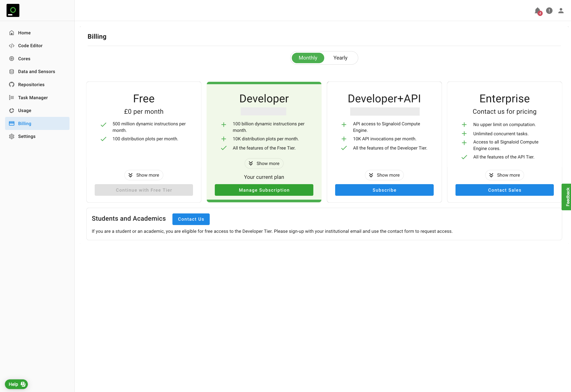Select the Monthly billing toggle
The height and width of the screenshot is (392, 571).
click(x=308, y=58)
